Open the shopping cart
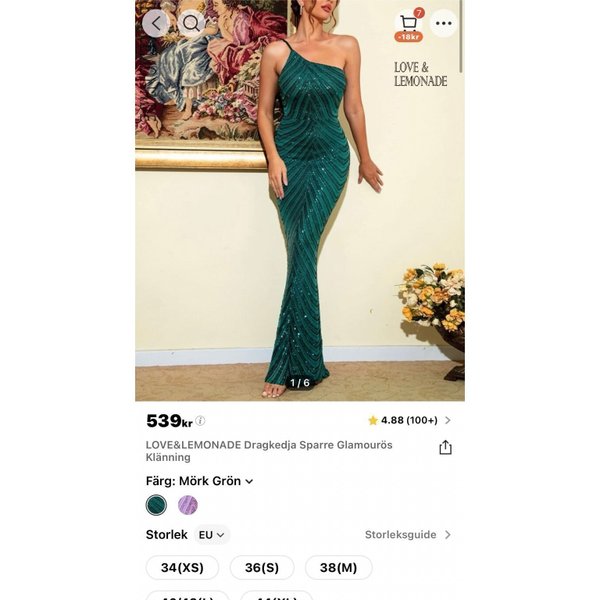The height and width of the screenshot is (600, 600). tap(409, 22)
